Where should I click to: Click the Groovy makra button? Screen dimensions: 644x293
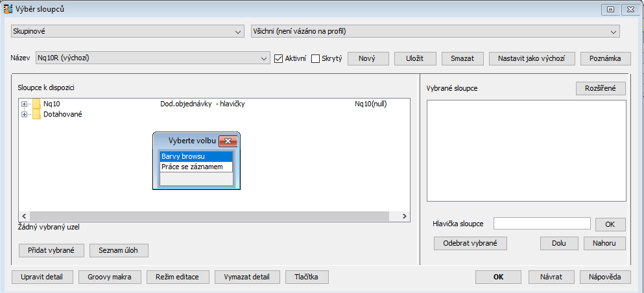tap(110, 277)
